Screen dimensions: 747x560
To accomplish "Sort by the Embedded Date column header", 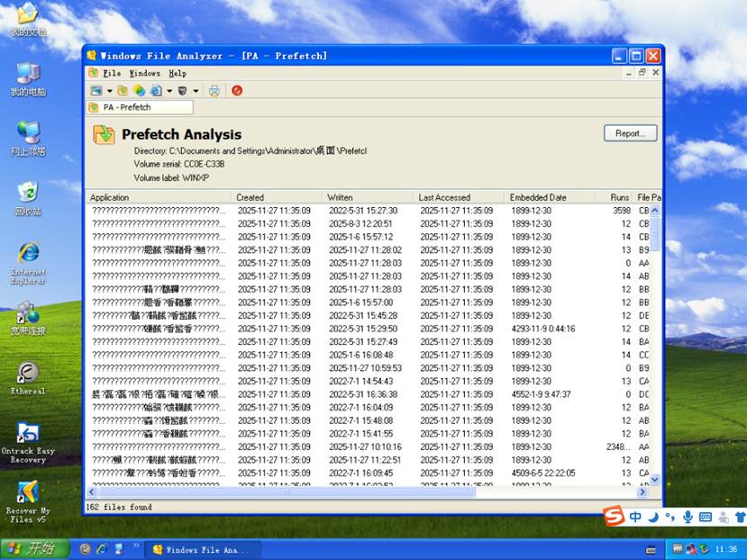I will (x=551, y=197).
